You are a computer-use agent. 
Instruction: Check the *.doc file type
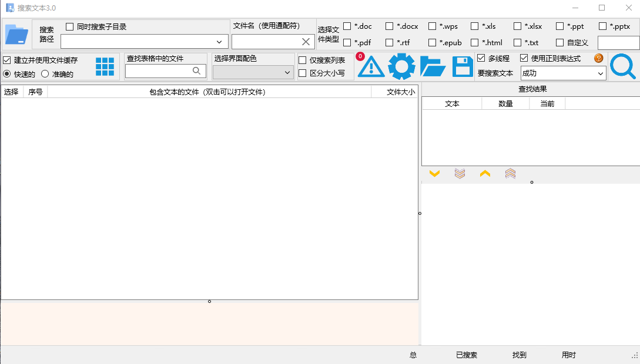[x=347, y=26]
